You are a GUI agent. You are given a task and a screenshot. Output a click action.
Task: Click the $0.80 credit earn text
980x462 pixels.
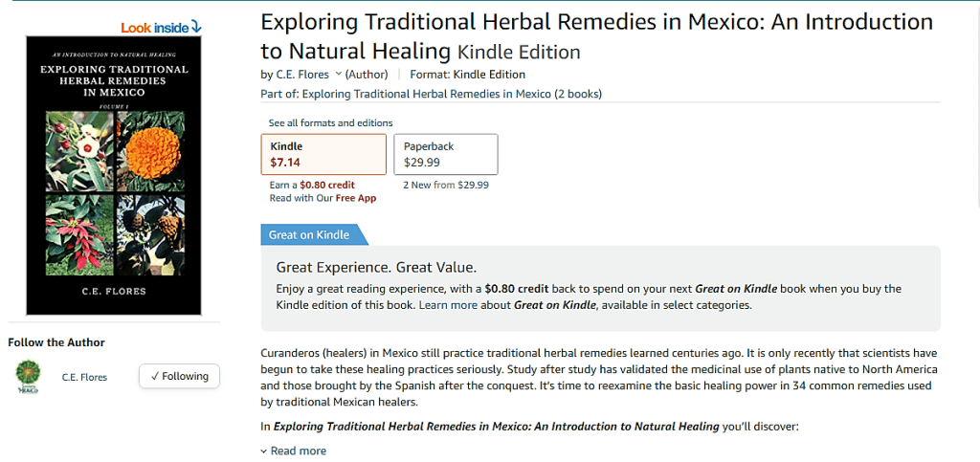[x=326, y=185]
